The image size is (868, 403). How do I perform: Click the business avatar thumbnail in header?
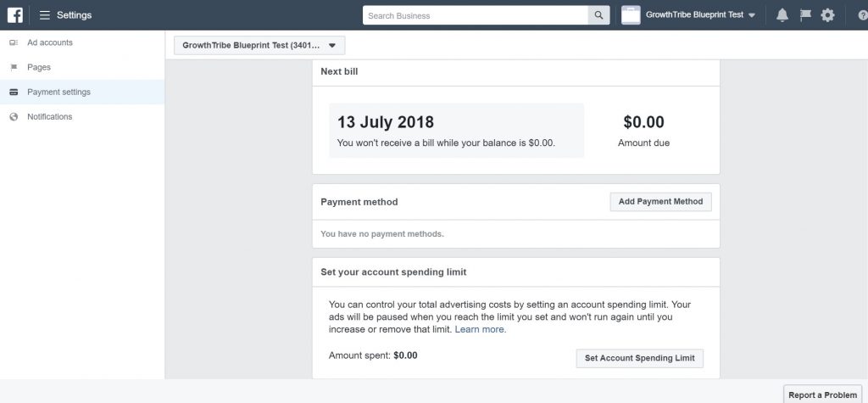click(x=631, y=15)
